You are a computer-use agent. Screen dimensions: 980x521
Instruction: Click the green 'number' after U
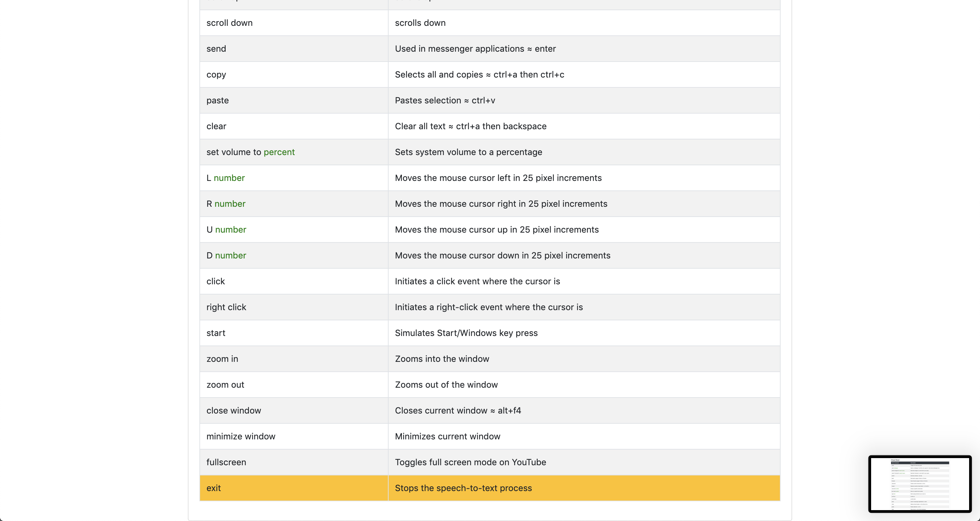tap(231, 230)
